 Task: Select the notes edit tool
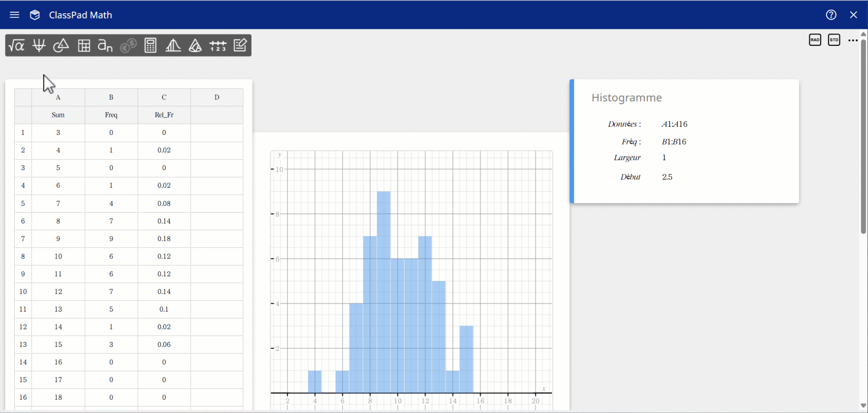pos(240,45)
